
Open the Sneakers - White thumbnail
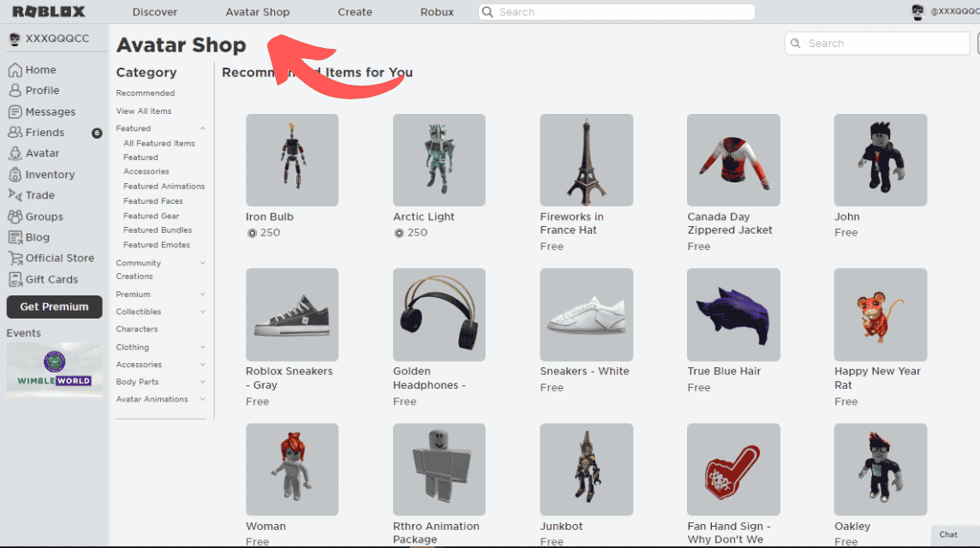[586, 314]
